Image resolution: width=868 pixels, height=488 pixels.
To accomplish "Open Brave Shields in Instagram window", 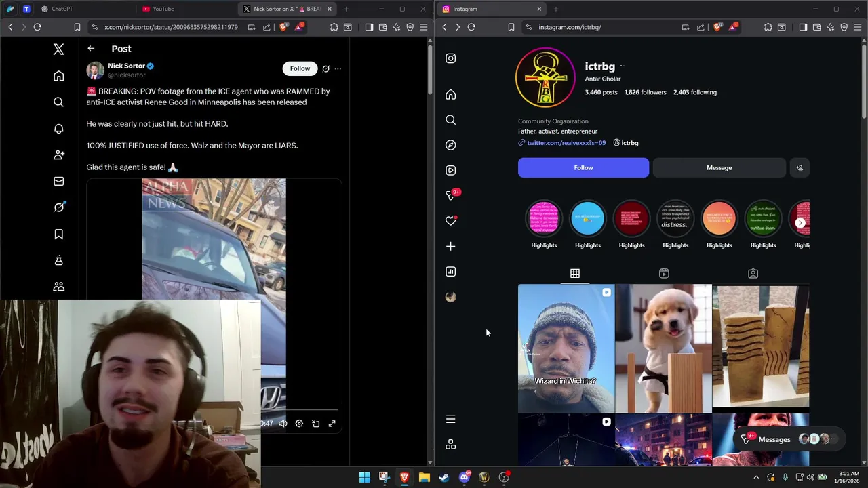I will 717,27.
